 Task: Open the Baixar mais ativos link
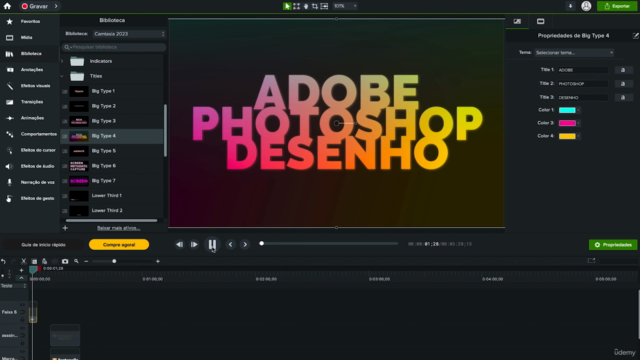(x=118, y=228)
